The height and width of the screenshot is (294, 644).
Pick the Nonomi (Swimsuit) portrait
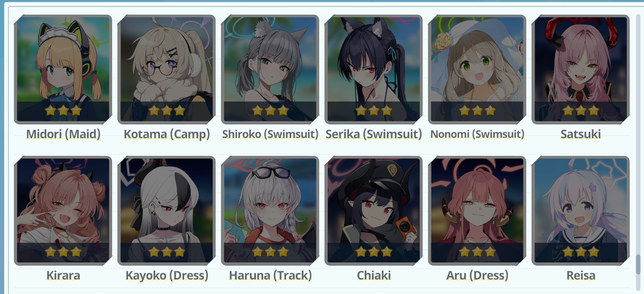(x=477, y=70)
